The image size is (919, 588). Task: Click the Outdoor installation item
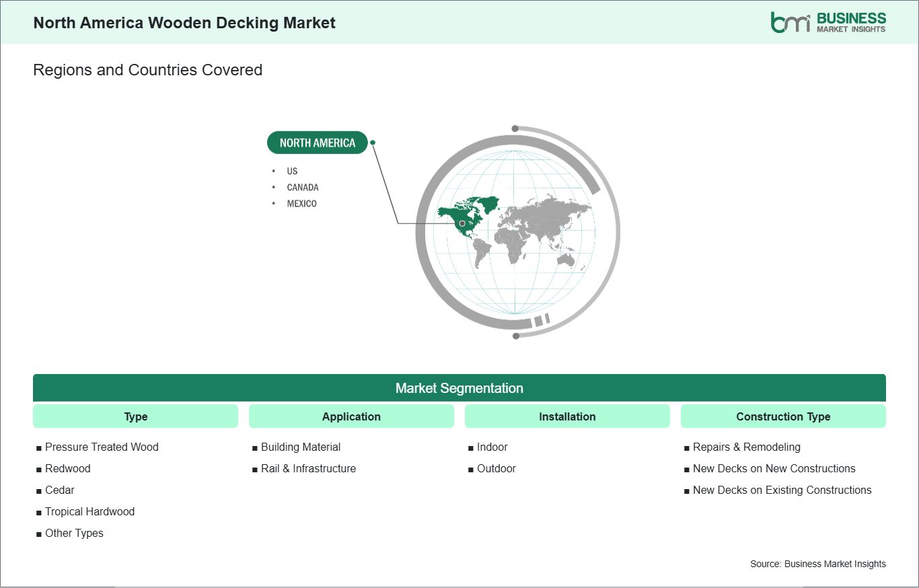point(497,468)
